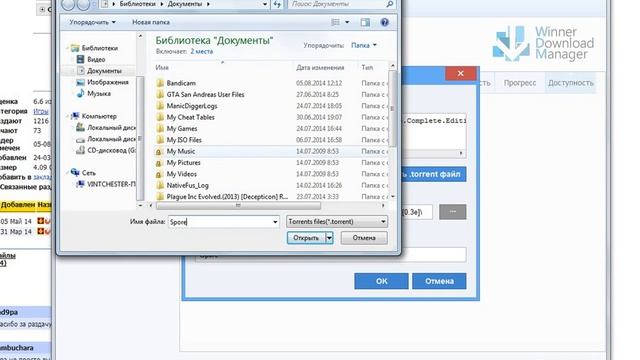The width and height of the screenshot is (640, 360).
Task: Click the search magnifier icon
Action: (x=389, y=4)
